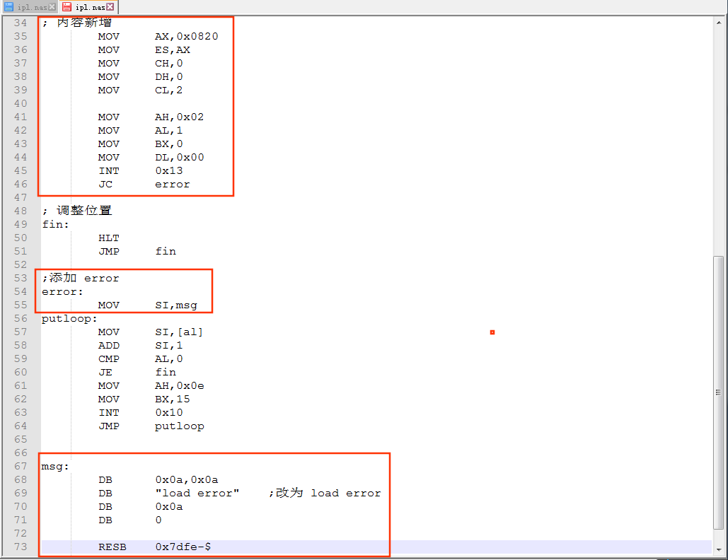728x560 pixels.
Task: Click the "DL,0x00" operand
Action: [179, 157]
